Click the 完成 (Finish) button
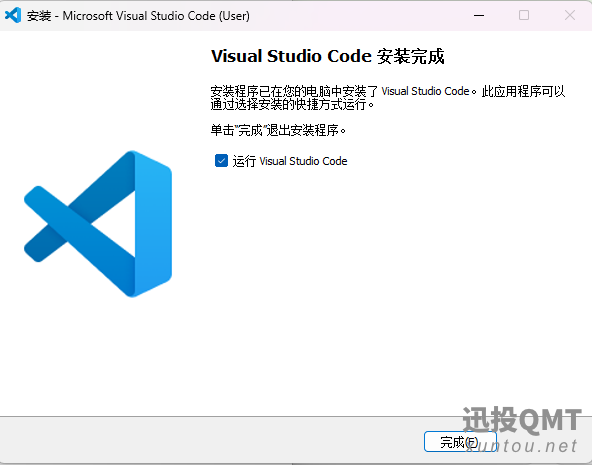Viewport: 592px width, 465px height. pyautogui.click(x=460, y=442)
